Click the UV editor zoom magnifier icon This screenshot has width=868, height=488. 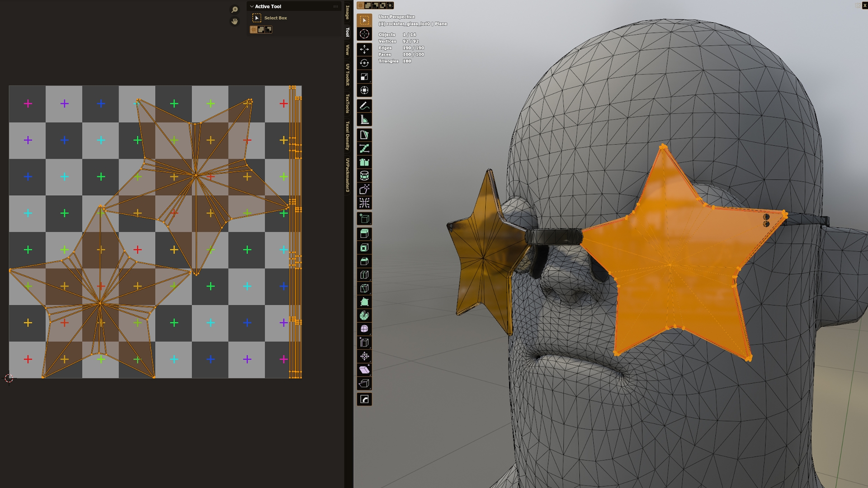point(235,9)
